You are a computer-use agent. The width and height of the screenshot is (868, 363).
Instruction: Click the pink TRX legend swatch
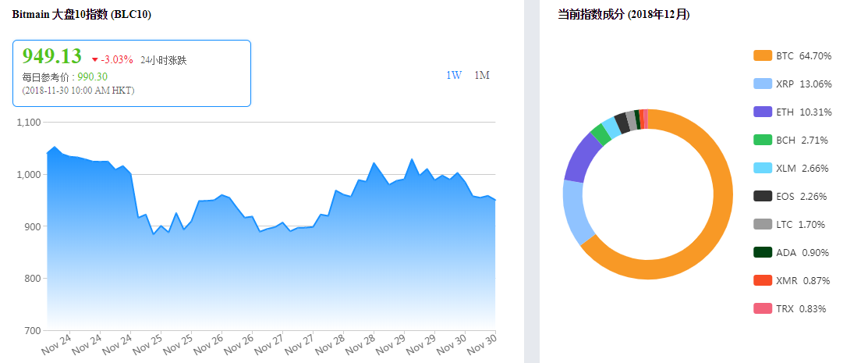[763, 308]
